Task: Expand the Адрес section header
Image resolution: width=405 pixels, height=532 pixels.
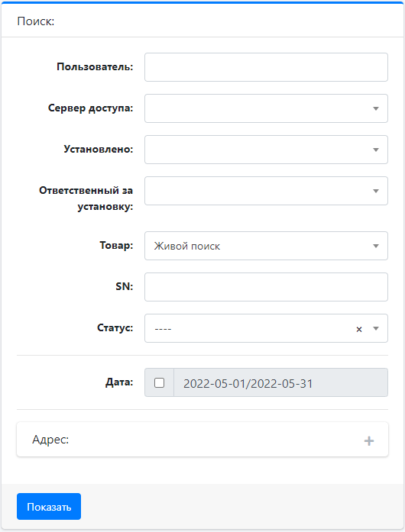Action: point(202,440)
